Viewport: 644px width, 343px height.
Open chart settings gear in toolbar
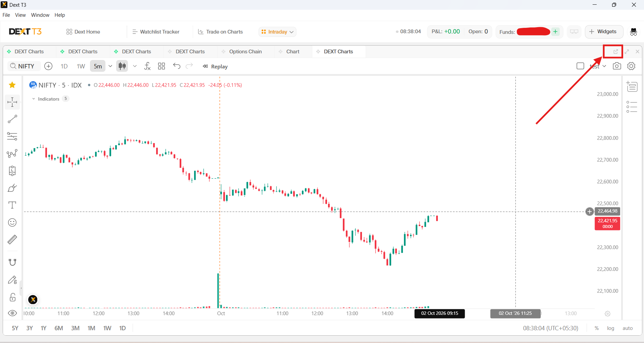[631, 66]
